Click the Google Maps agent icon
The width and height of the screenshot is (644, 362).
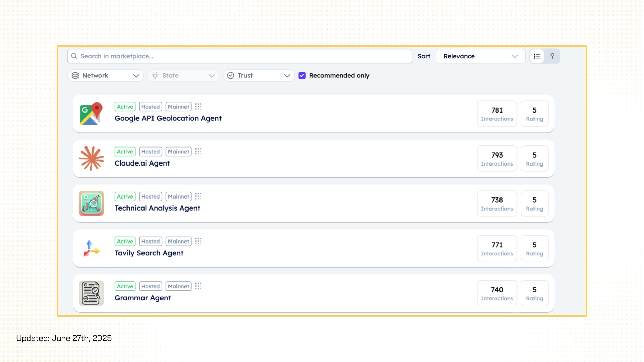[x=91, y=114]
